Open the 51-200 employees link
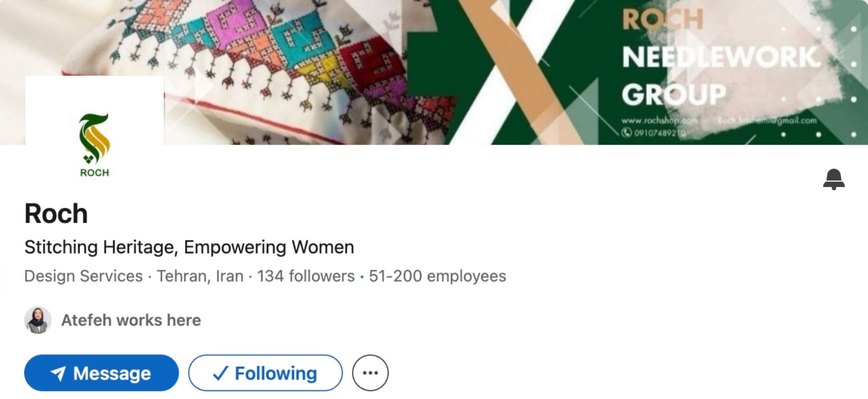 437,276
